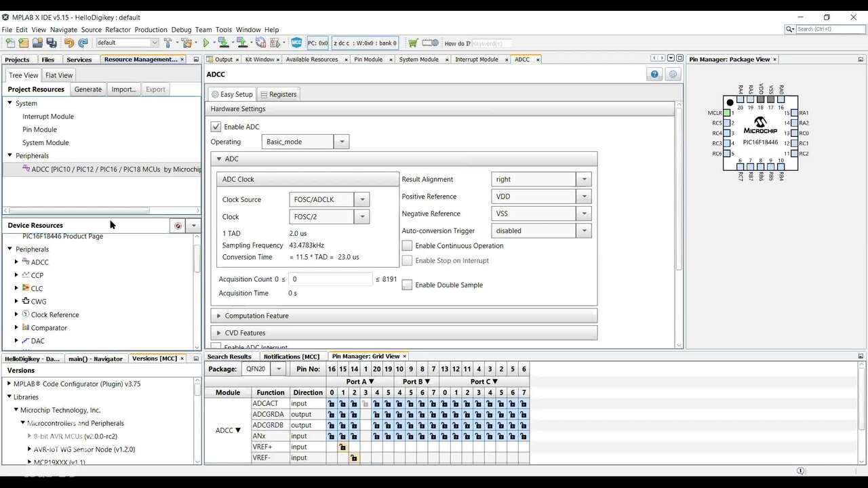Screen dimensions: 868x488
Task: Click the Build Project hammer icon
Action: point(167,43)
